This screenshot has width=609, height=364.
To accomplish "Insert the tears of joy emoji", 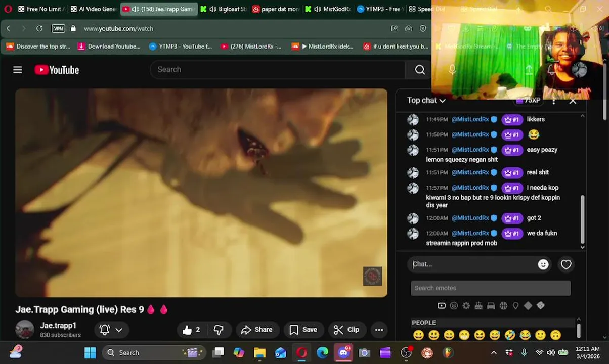I will click(525, 335).
